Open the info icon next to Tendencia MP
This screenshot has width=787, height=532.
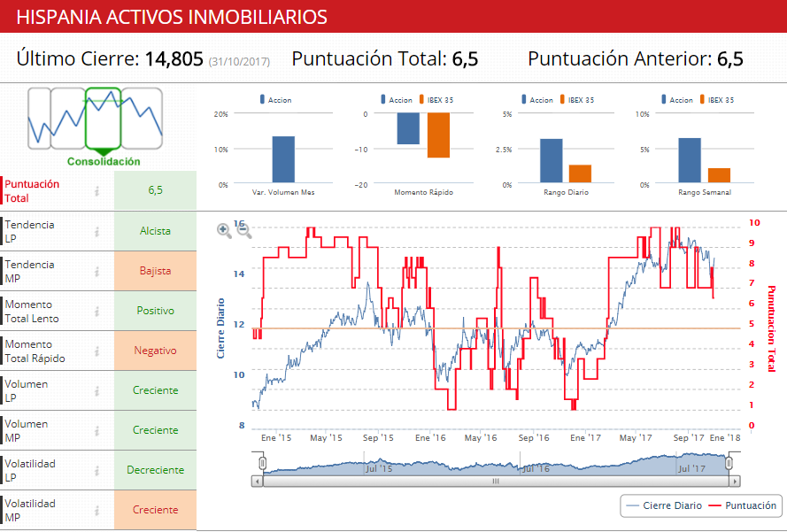(96, 271)
